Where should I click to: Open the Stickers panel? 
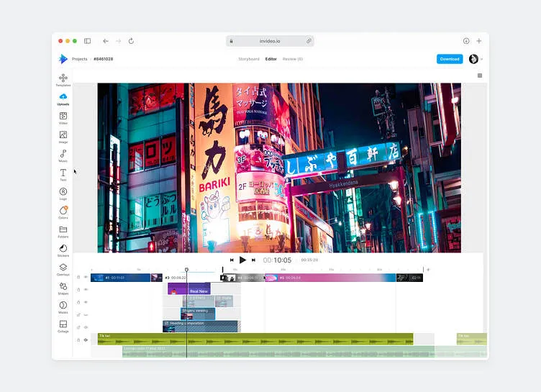(63, 250)
